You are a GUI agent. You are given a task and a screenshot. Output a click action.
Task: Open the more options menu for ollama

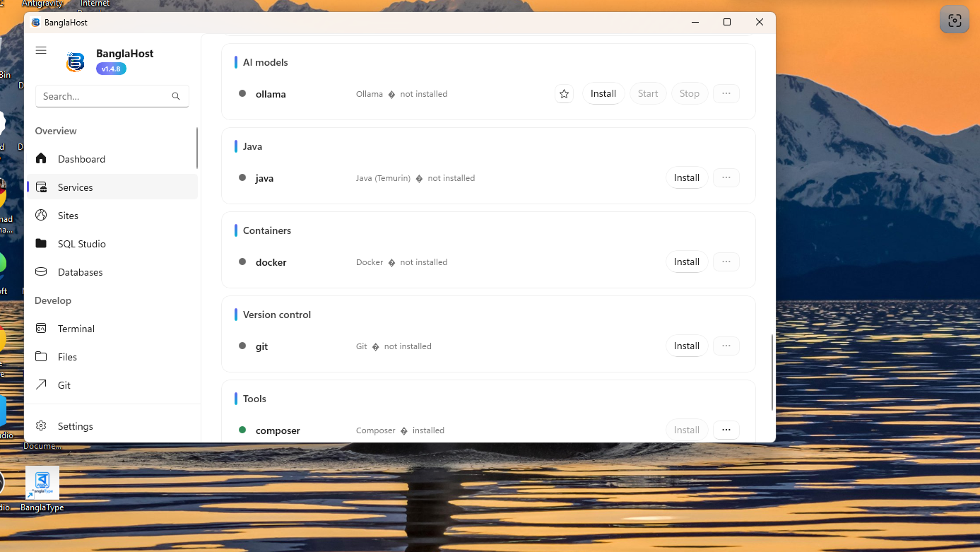click(726, 93)
